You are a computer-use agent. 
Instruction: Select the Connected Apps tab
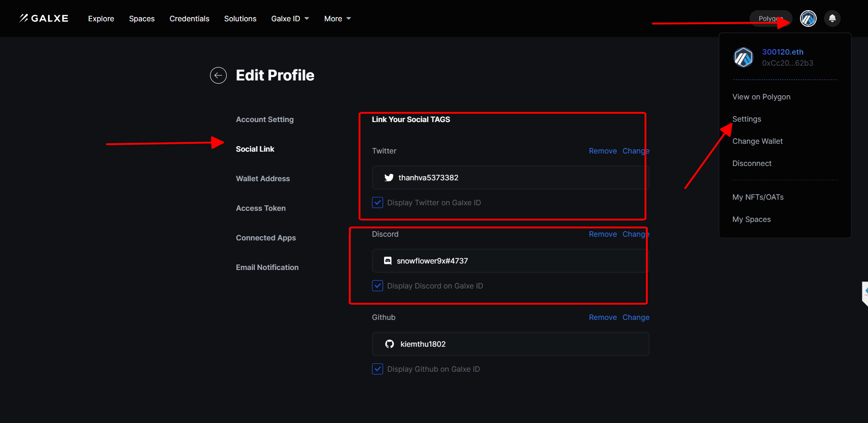(x=266, y=238)
